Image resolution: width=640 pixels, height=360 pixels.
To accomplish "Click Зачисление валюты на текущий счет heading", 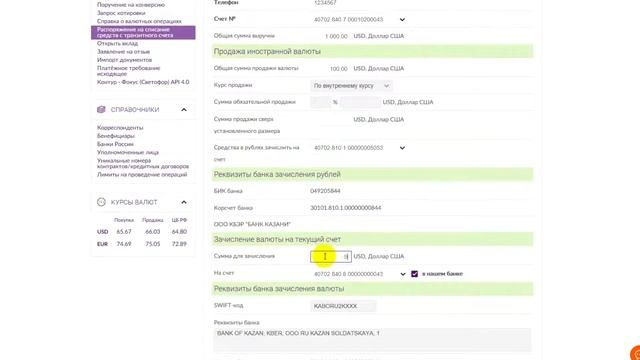I will click(278, 239).
